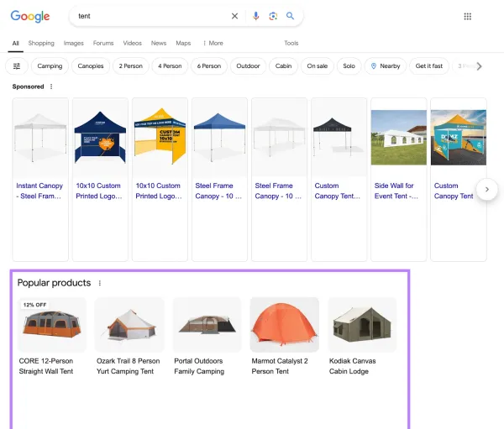Start voice search with microphone icon

pyautogui.click(x=256, y=16)
